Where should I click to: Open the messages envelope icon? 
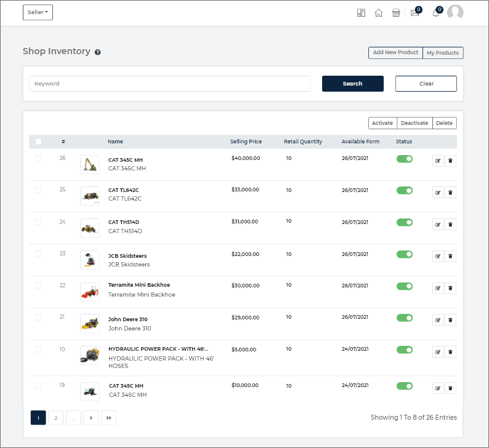[414, 13]
